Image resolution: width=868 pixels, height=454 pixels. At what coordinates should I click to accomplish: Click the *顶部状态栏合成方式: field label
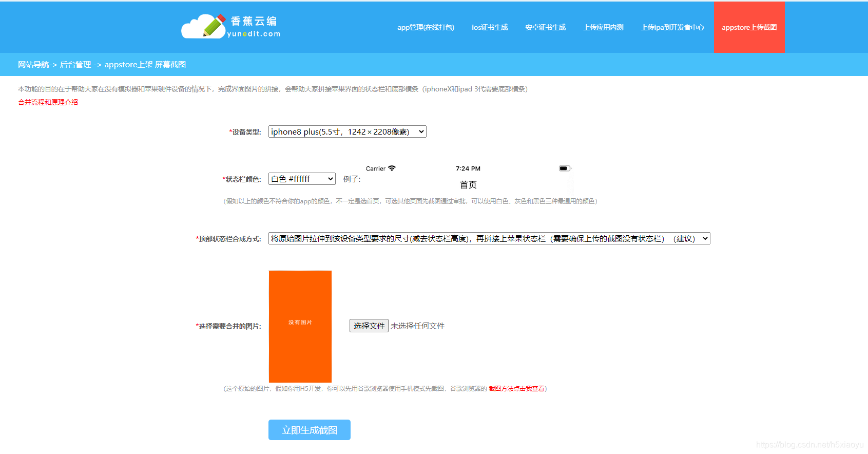click(x=228, y=239)
